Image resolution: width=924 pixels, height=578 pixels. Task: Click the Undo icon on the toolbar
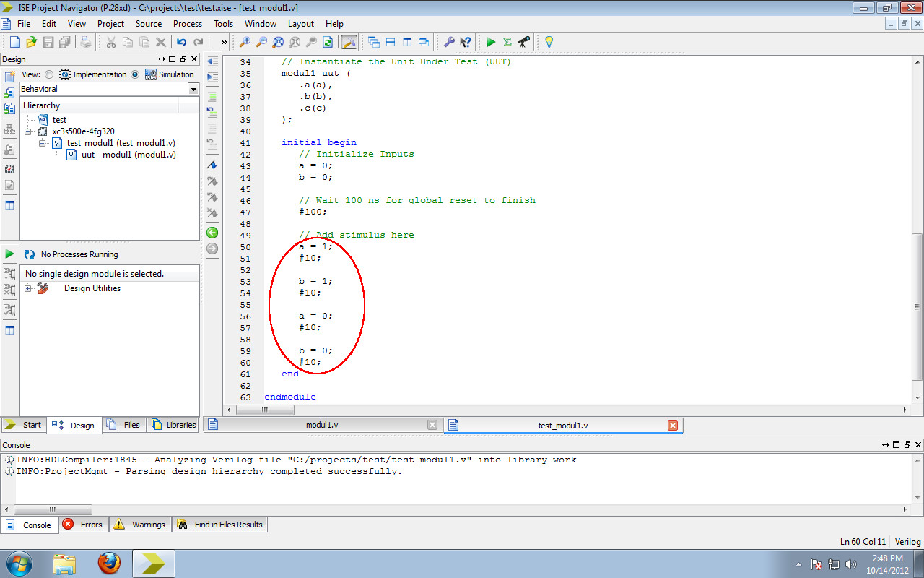click(182, 42)
